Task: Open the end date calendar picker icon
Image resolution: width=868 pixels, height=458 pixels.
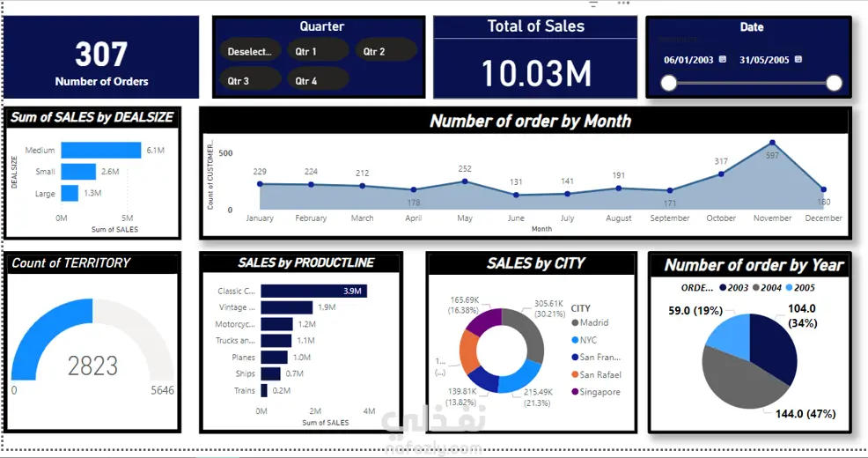Action: tap(798, 59)
